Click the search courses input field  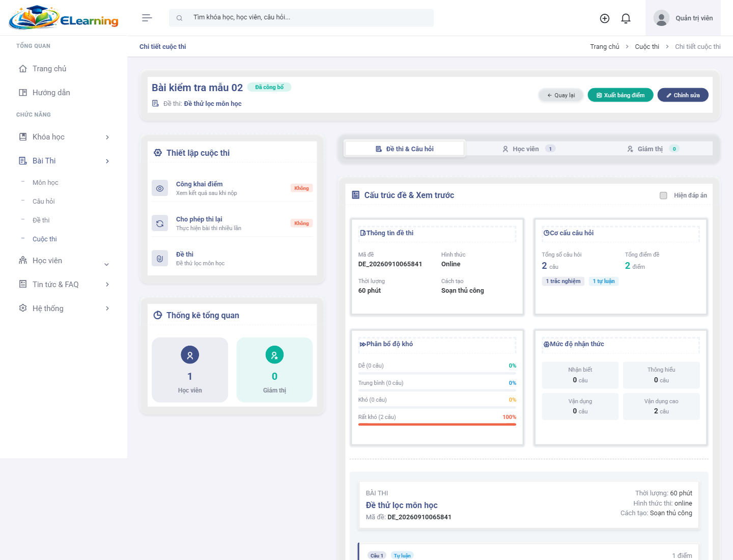pos(301,18)
